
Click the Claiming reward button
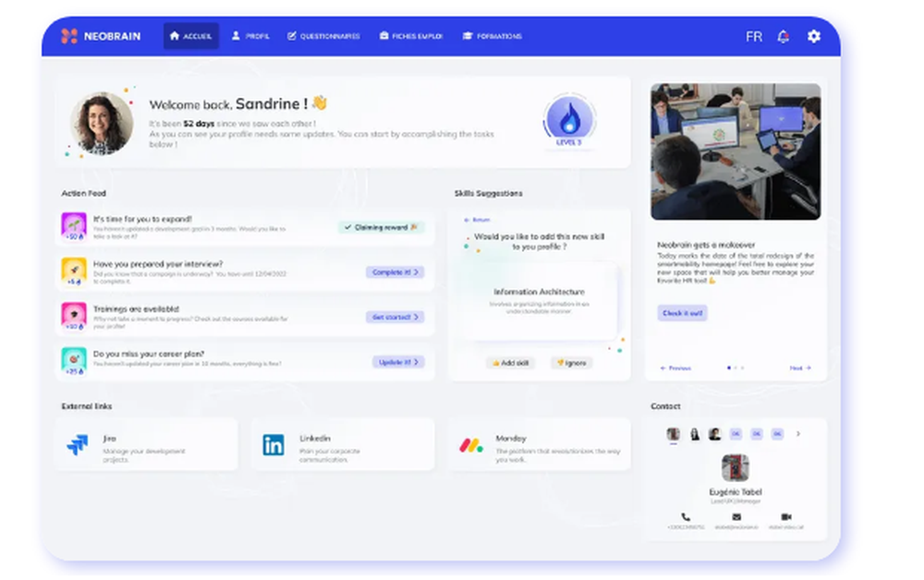382,227
